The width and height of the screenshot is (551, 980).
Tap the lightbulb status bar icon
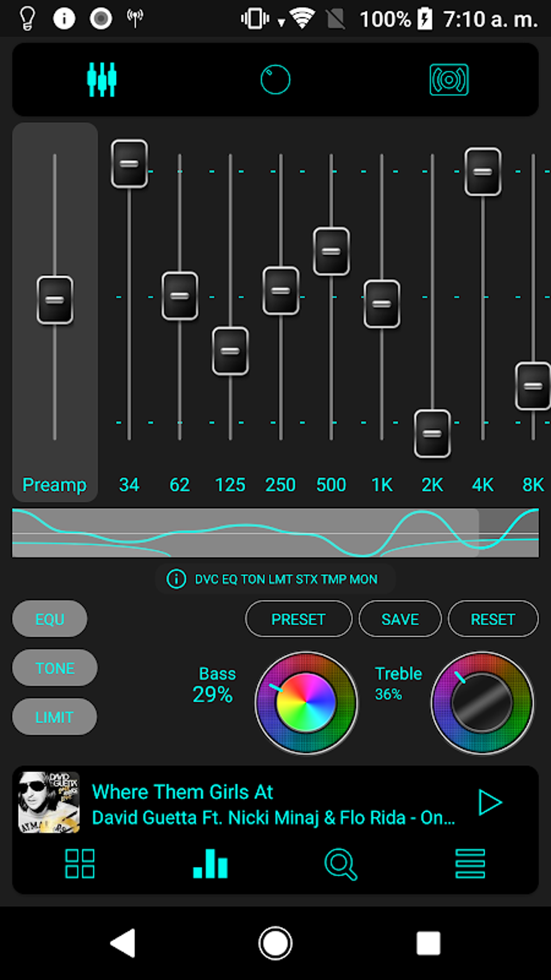click(28, 18)
